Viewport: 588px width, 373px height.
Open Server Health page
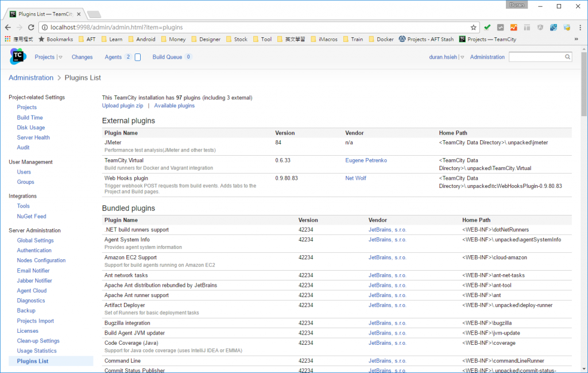[33, 137]
